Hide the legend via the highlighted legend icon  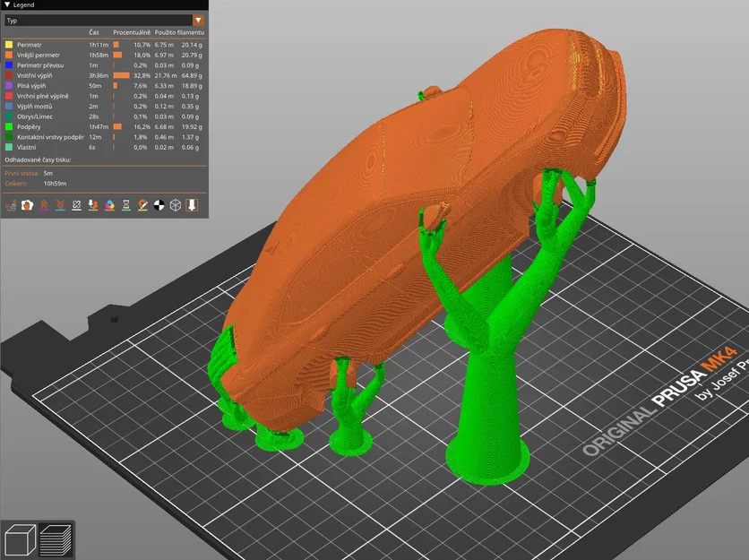point(193,204)
